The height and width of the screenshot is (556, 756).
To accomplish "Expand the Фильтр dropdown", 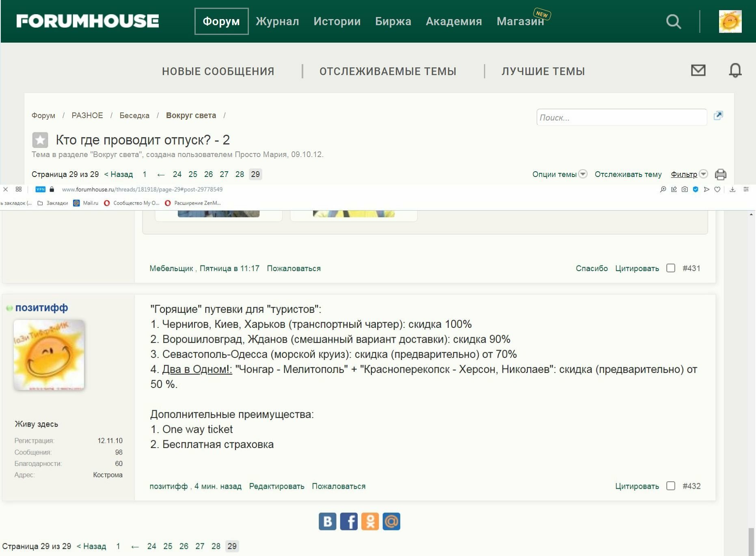I will click(689, 174).
